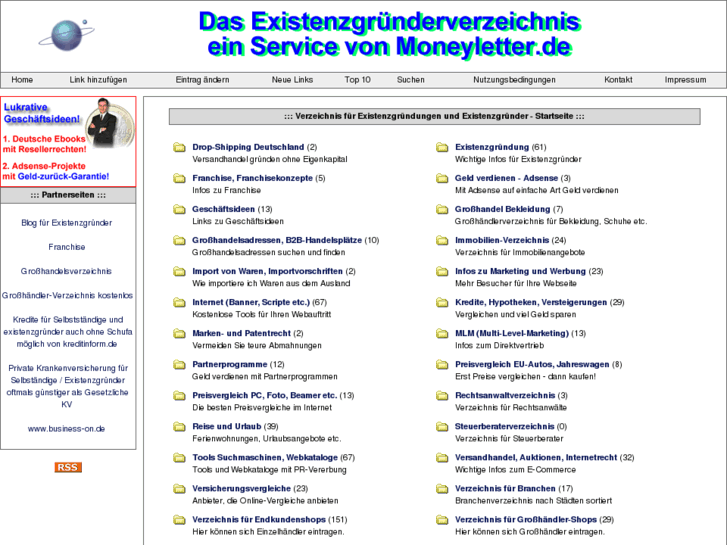Select Top 10 in the navigation bar
The image size is (727, 545).
pos(357,80)
